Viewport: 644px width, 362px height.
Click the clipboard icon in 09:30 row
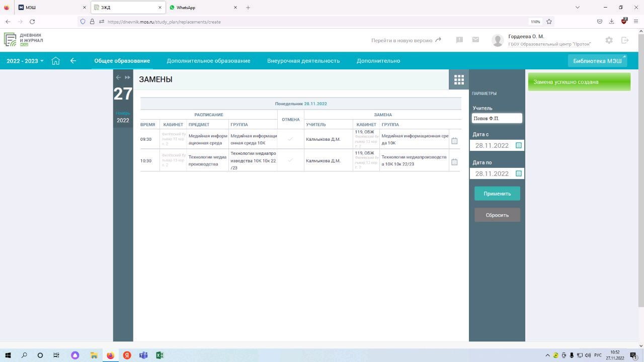[x=454, y=141]
